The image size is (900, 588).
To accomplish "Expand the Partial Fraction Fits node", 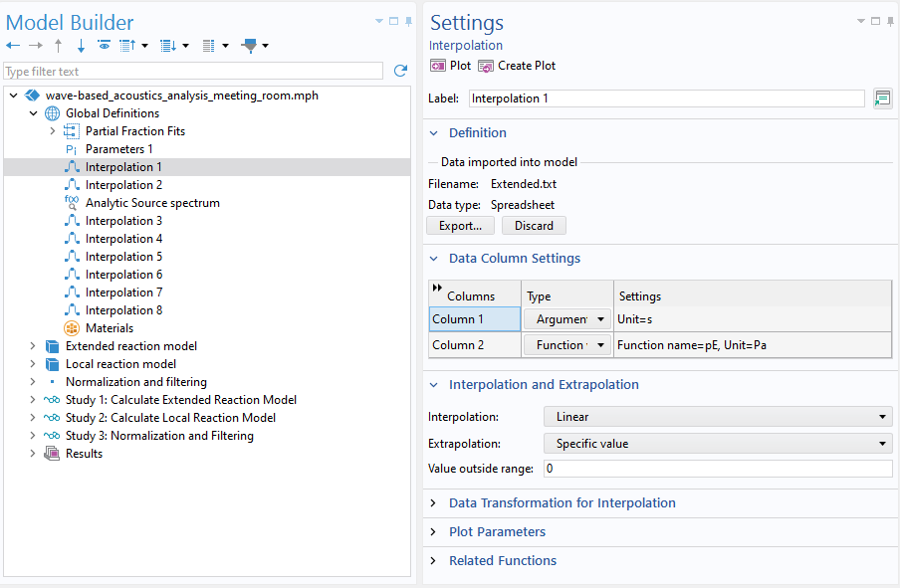I will [x=52, y=130].
